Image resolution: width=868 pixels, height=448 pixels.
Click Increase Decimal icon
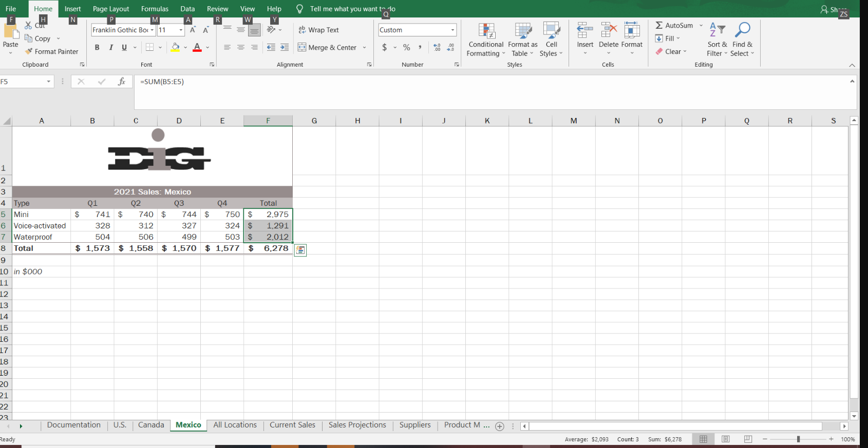point(437,47)
